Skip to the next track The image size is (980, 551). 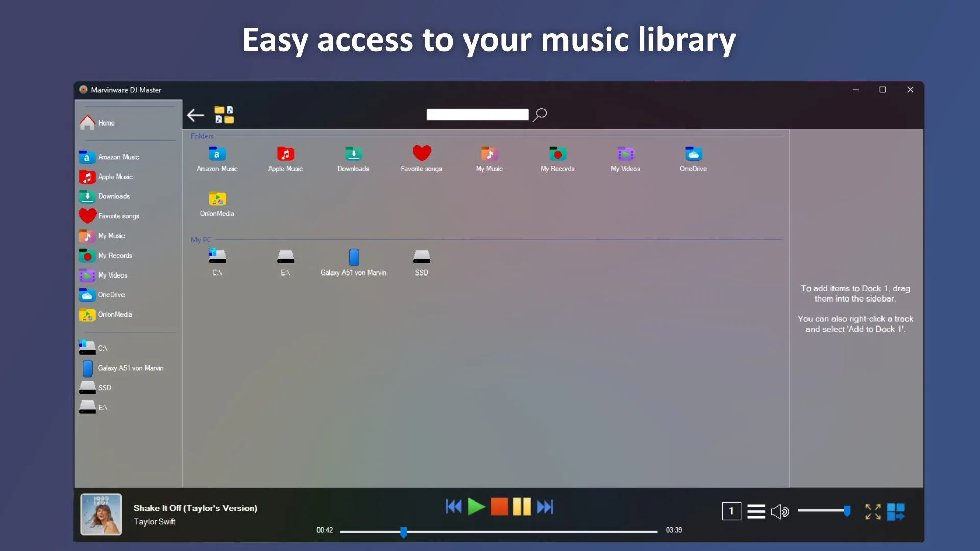(545, 507)
